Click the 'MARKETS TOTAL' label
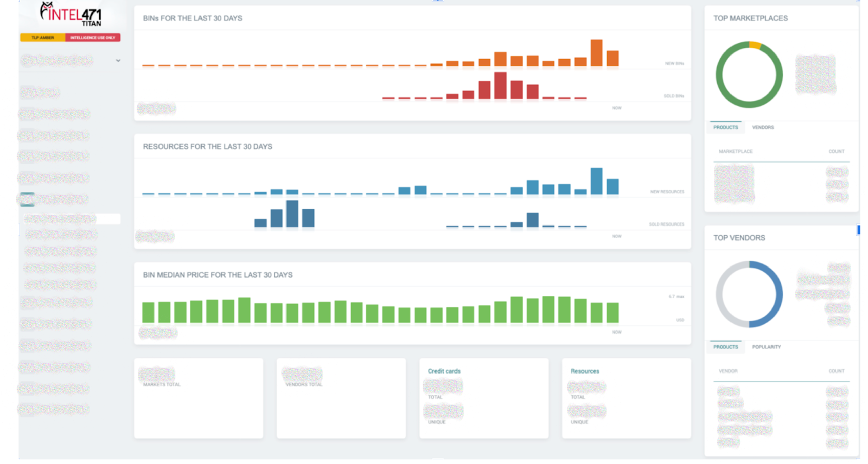868x464 pixels. (x=162, y=384)
